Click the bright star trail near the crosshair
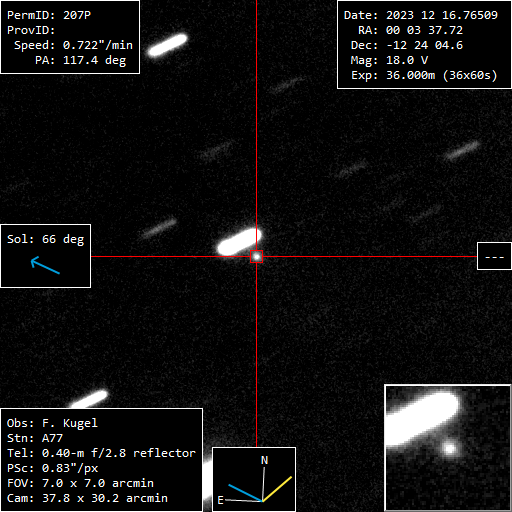512x512 pixels. (239, 242)
